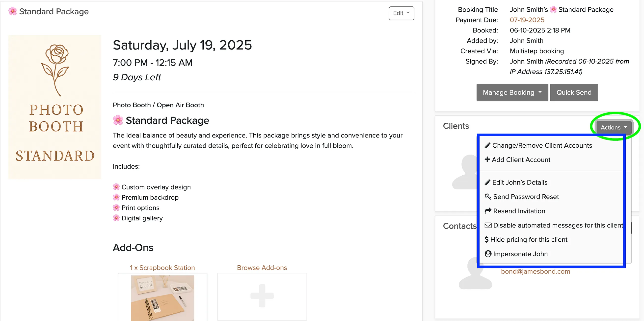This screenshot has height=321, width=644.
Task: Select Impersonate John menu entry
Action: point(516,254)
